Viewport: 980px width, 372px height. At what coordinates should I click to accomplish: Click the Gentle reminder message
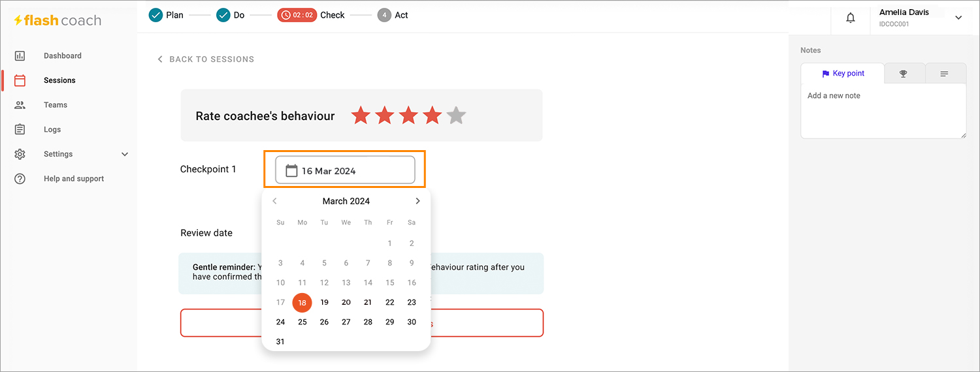point(361,272)
